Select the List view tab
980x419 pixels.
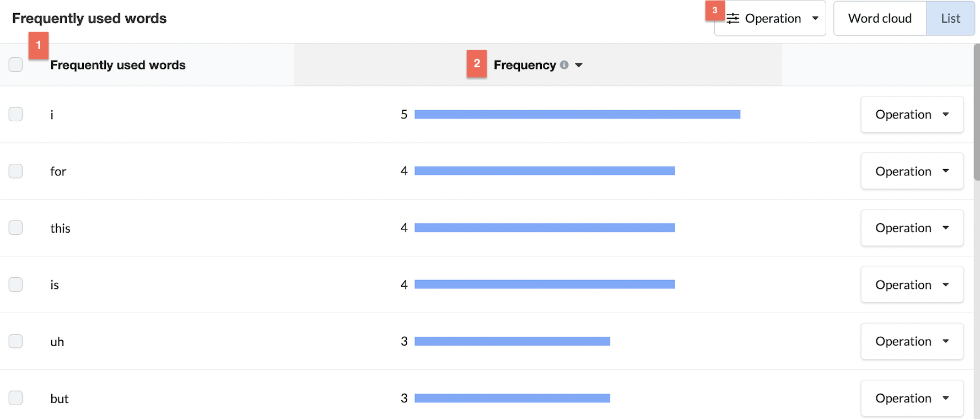pos(950,18)
